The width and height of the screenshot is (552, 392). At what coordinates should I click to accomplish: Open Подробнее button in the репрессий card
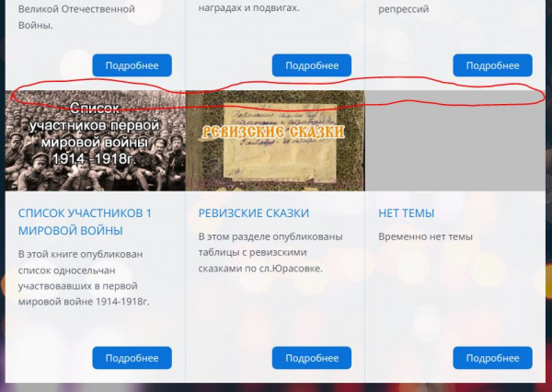tap(492, 65)
